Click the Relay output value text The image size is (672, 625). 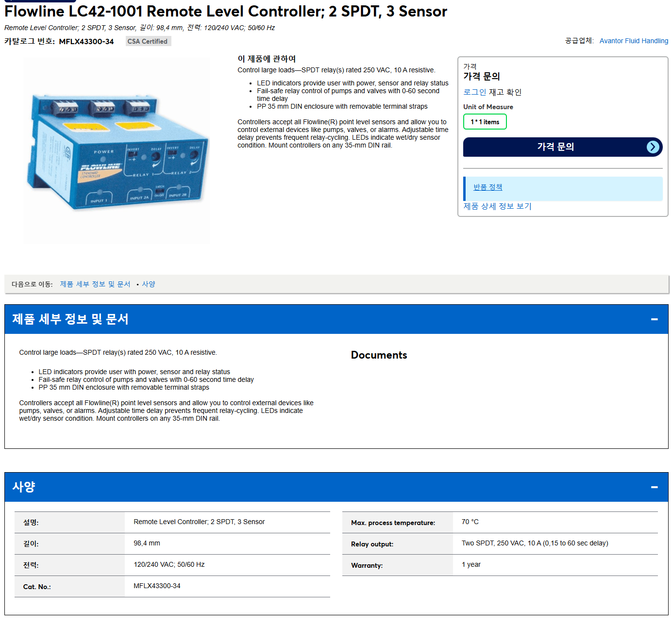coord(535,543)
